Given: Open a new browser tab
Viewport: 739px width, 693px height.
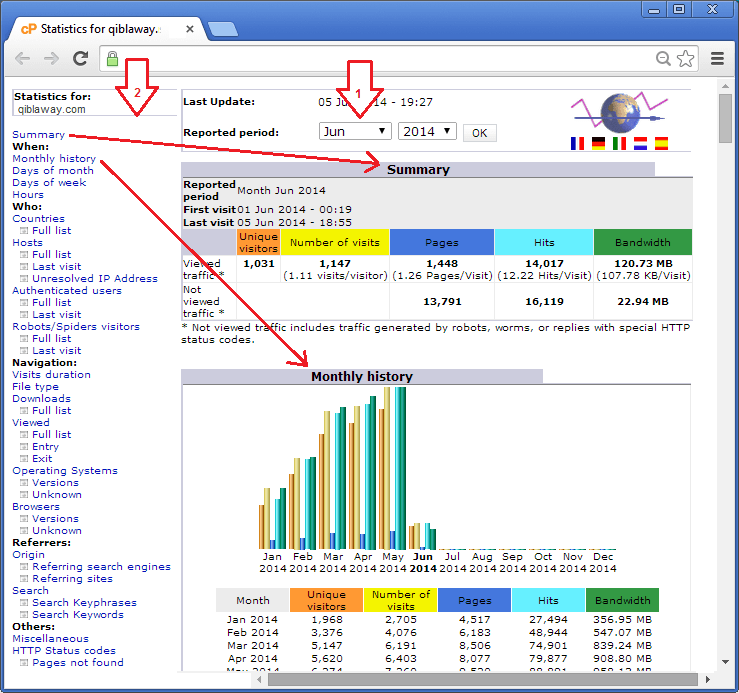Looking at the screenshot, I should coord(222,29).
